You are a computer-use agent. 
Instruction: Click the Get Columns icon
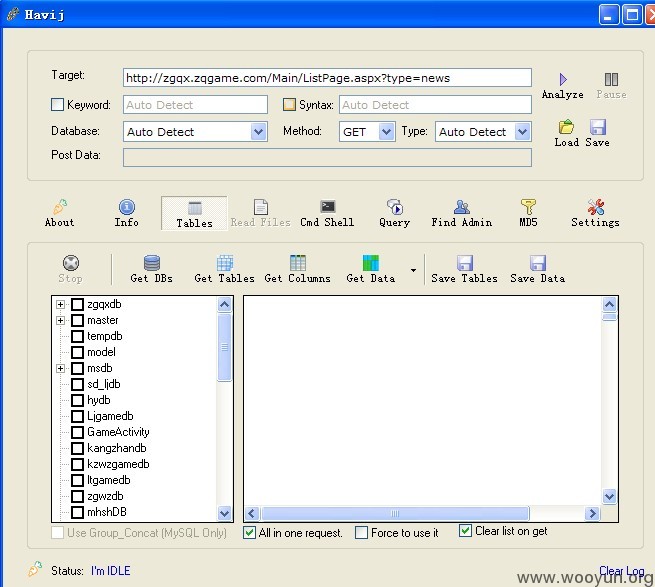[297, 263]
